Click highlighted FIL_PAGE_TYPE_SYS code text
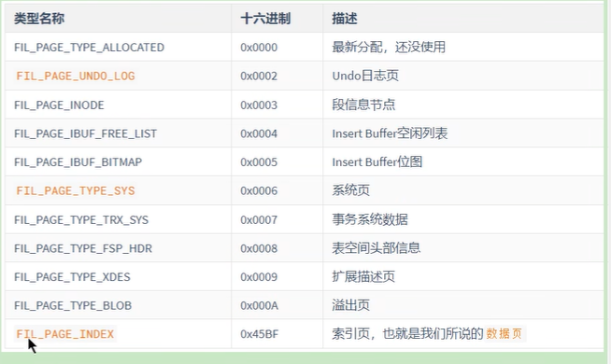Screen dimensions: 611x364 pos(76,190)
